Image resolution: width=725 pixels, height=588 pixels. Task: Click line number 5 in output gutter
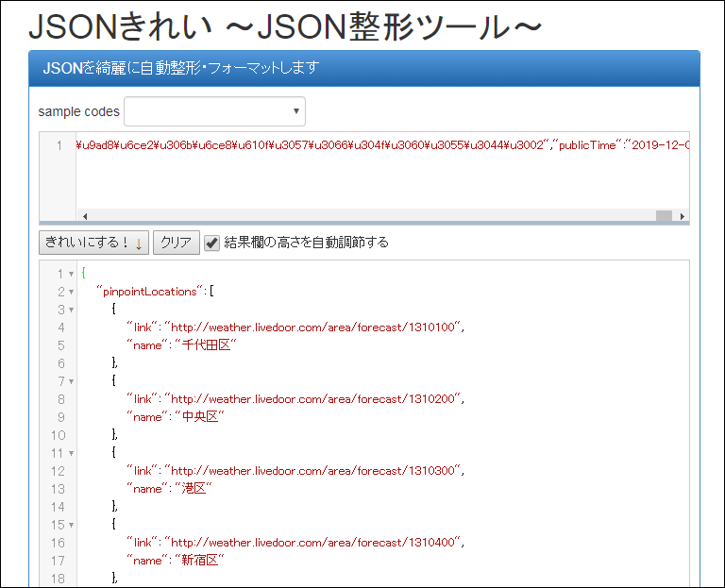click(x=61, y=345)
